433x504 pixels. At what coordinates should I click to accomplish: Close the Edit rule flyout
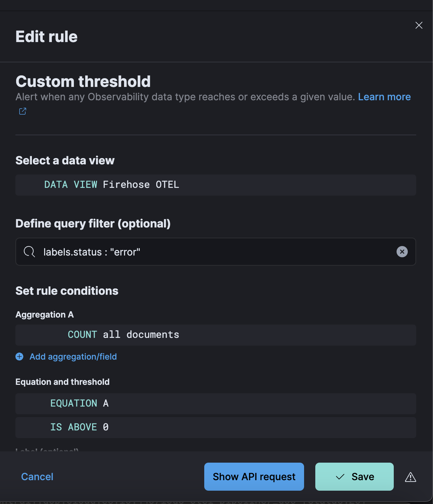pos(419,25)
